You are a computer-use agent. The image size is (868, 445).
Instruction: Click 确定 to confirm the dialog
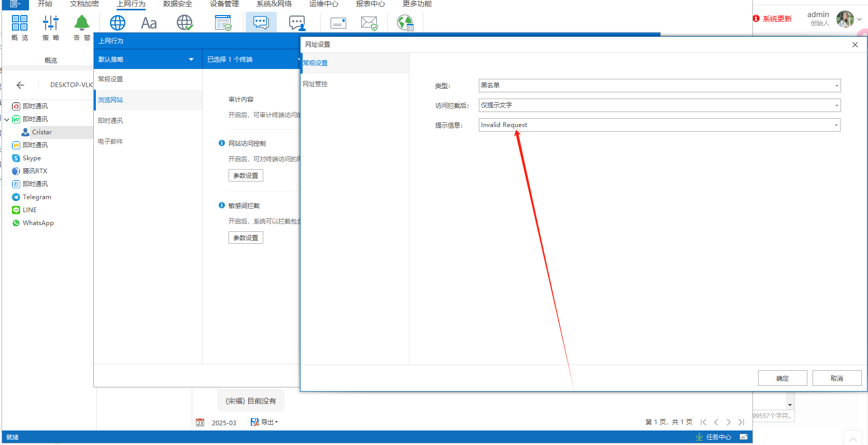tap(782, 378)
